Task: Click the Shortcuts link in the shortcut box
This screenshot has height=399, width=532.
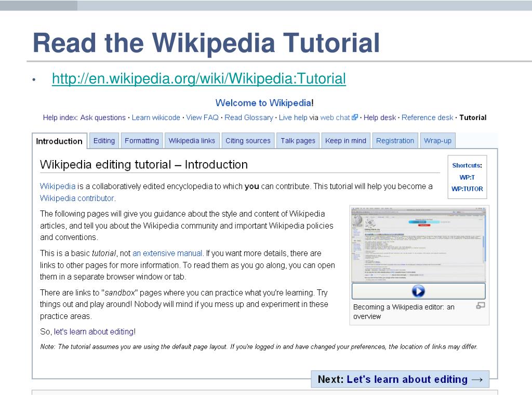Action: coord(467,166)
